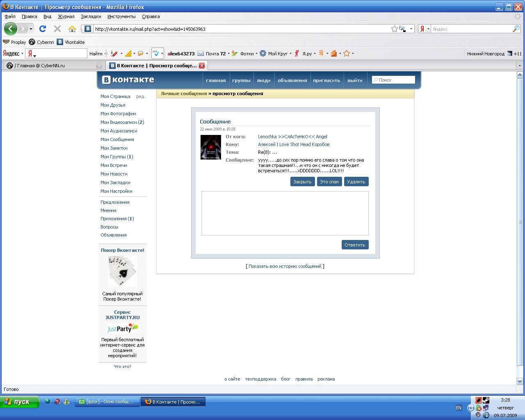Click the taskbar clock showing 3:28
The height and width of the screenshot is (420, 525).
505,400
